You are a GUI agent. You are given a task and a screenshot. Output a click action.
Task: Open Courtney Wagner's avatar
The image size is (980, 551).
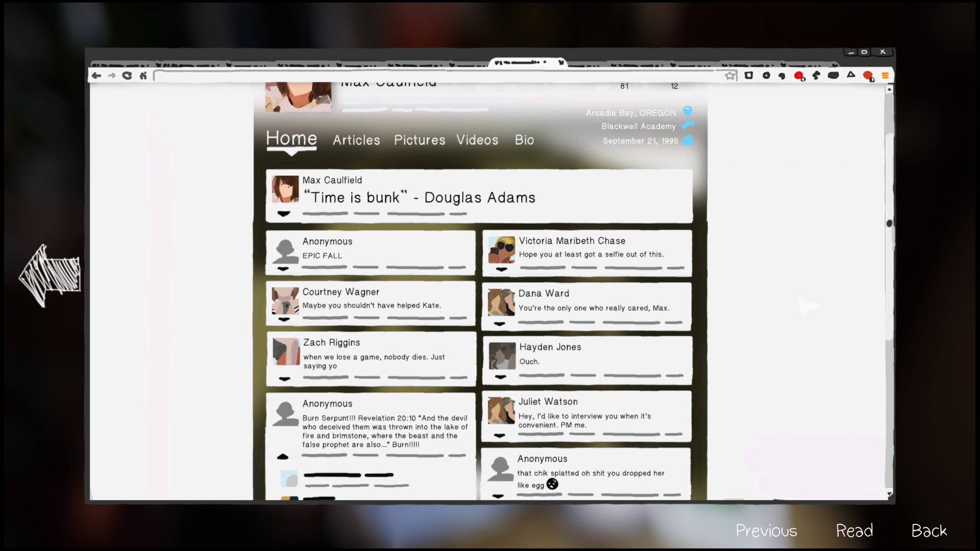pyautogui.click(x=285, y=301)
